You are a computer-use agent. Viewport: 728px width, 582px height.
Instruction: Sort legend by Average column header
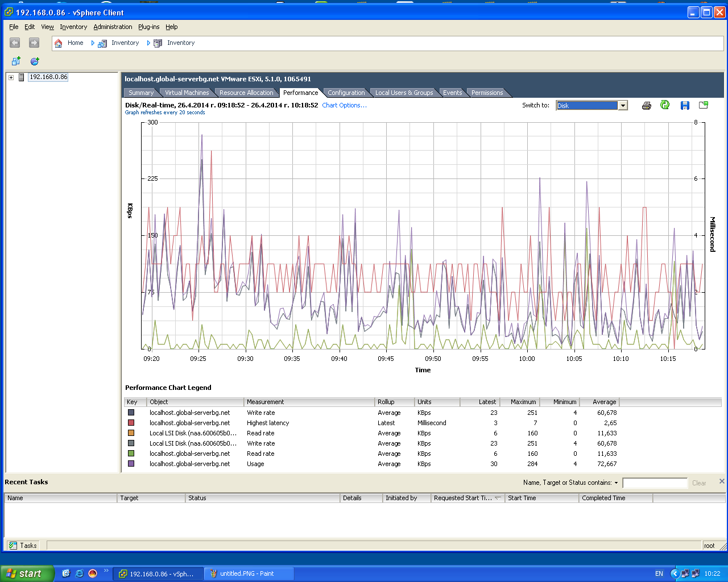[599, 402]
